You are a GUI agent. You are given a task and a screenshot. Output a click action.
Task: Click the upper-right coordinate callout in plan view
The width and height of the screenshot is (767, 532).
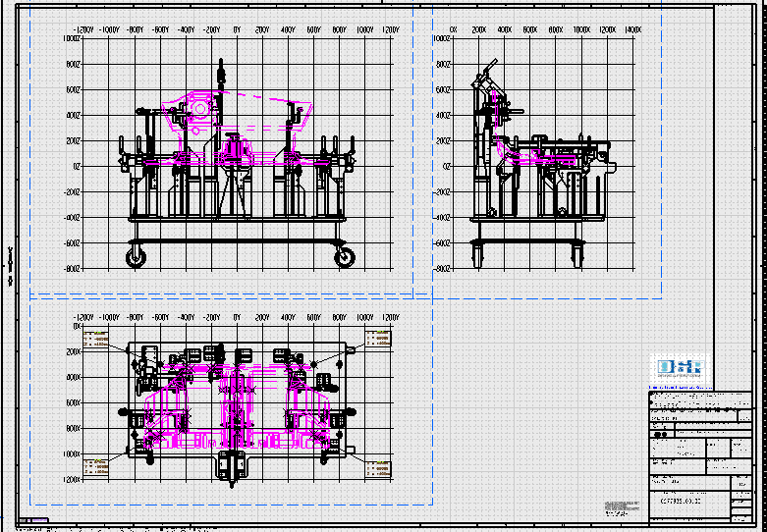click(x=379, y=338)
